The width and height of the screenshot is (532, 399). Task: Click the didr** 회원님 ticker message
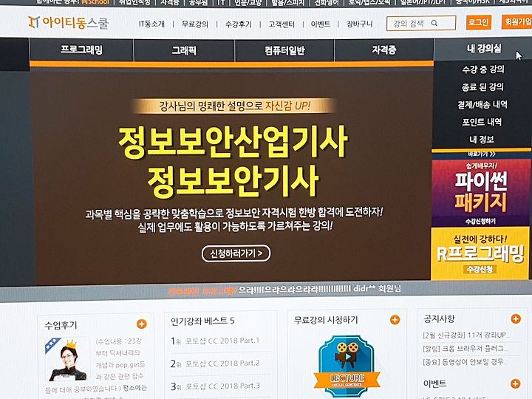pos(319,289)
